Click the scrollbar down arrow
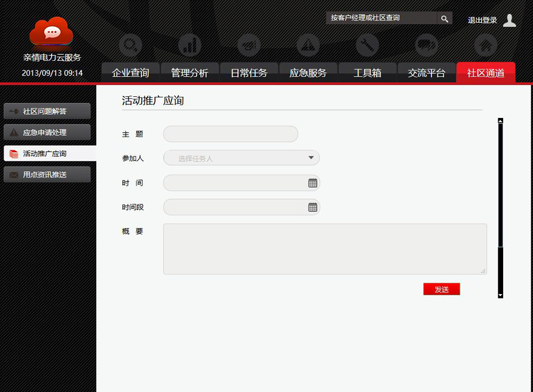The width and height of the screenshot is (533, 392). point(500,296)
